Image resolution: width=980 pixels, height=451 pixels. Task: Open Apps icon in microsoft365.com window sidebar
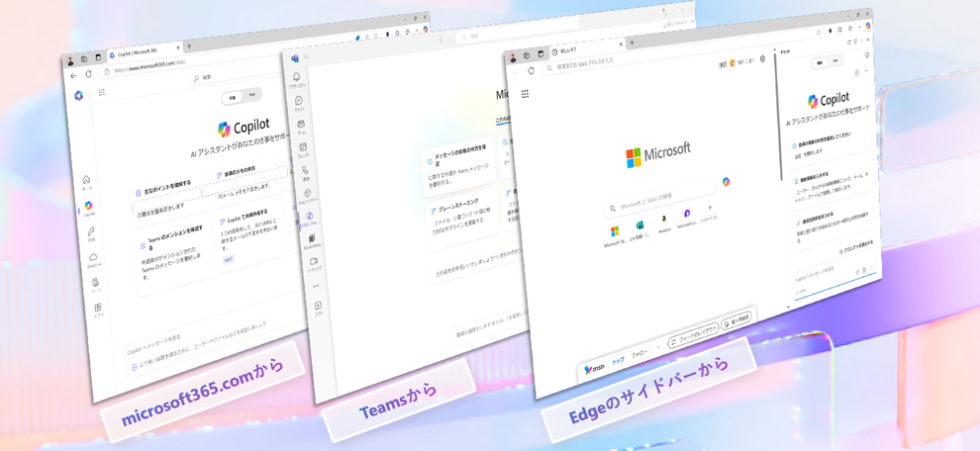98,308
